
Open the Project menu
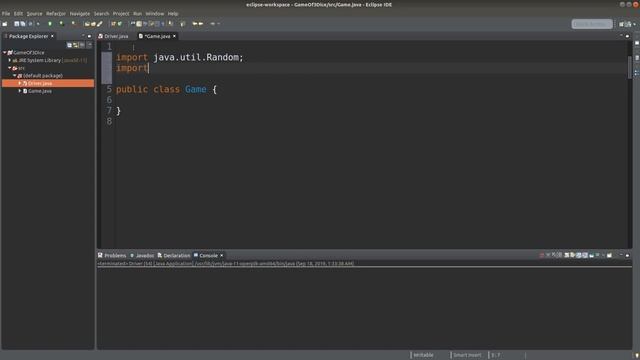(x=121, y=13)
